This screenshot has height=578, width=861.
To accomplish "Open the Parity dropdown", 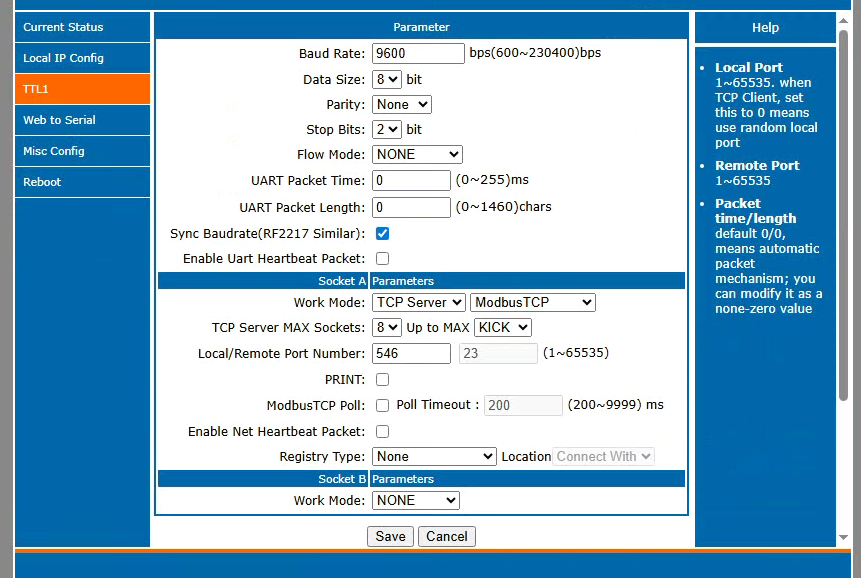I will point(401,104).
